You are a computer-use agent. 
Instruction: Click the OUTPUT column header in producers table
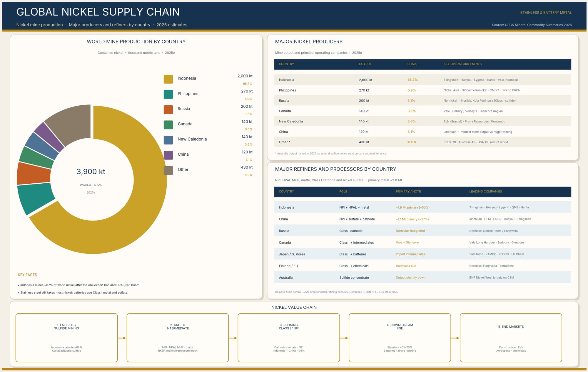[x=365, y=64]
